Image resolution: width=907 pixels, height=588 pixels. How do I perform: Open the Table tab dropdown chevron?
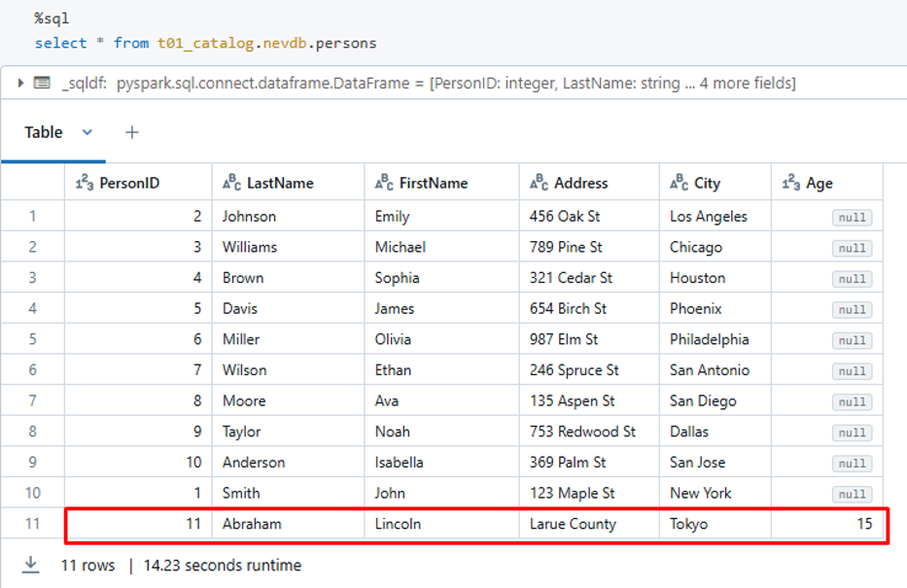[87, 132]
